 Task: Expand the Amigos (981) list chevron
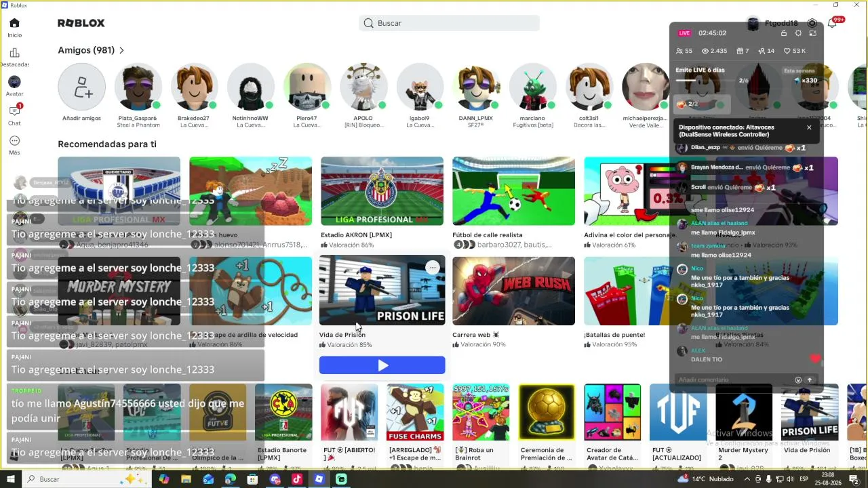[x=121, y=50]
